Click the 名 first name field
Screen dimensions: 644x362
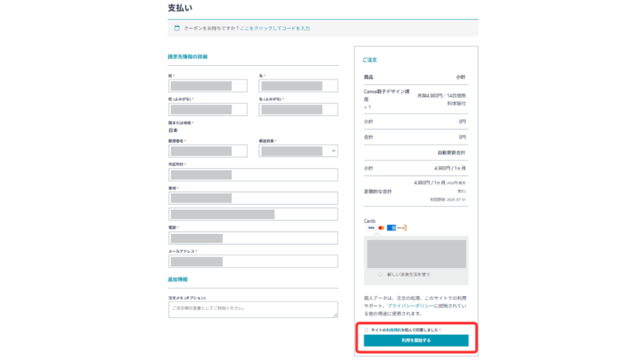point(299,86)
